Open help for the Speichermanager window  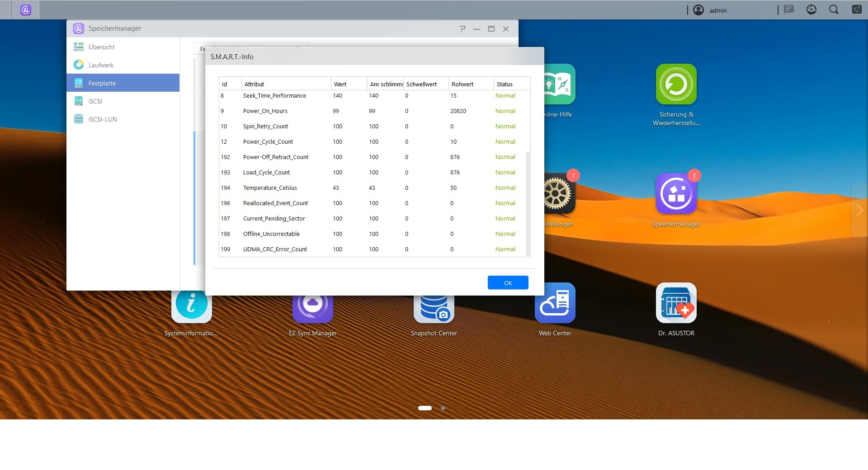click(x=462, y=28)
